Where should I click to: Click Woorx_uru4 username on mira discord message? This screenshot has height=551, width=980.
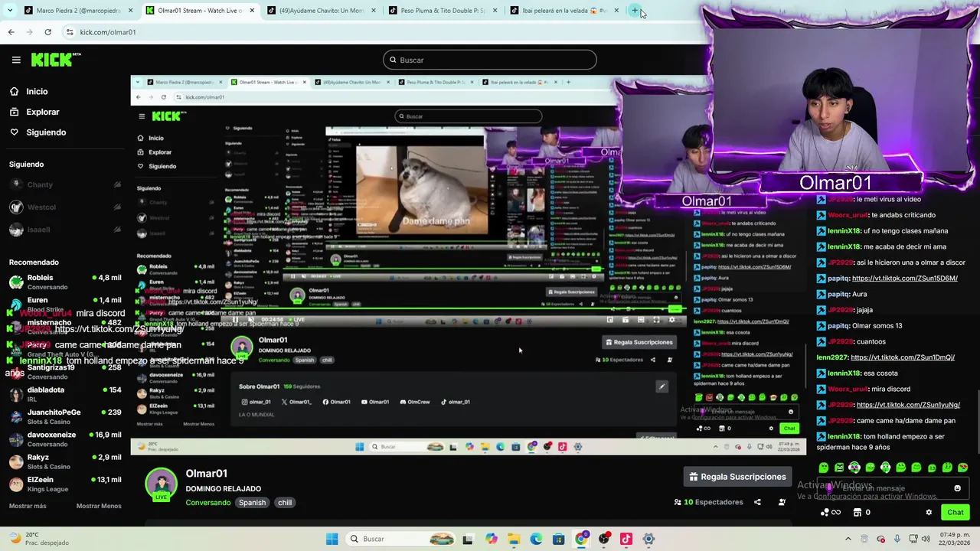coord(848,389)
